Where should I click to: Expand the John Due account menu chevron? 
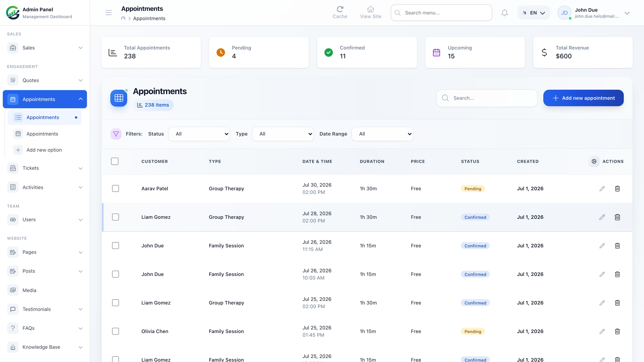[x=627, y=13]
